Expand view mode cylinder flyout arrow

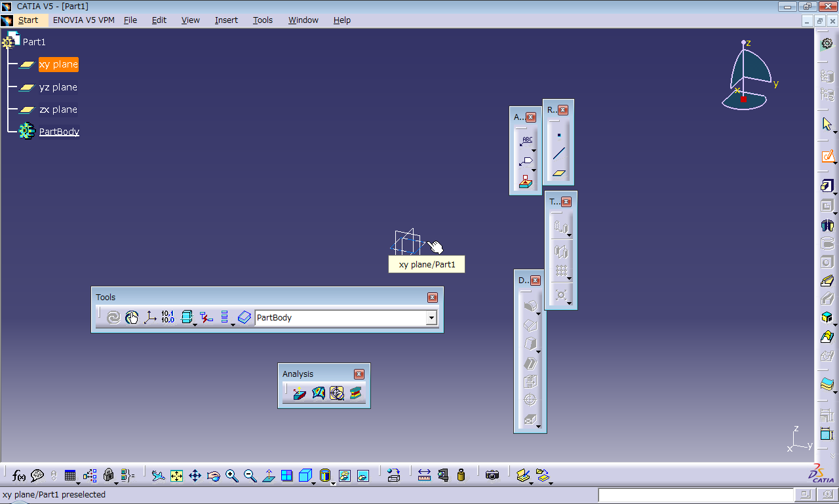click(334, 484)
